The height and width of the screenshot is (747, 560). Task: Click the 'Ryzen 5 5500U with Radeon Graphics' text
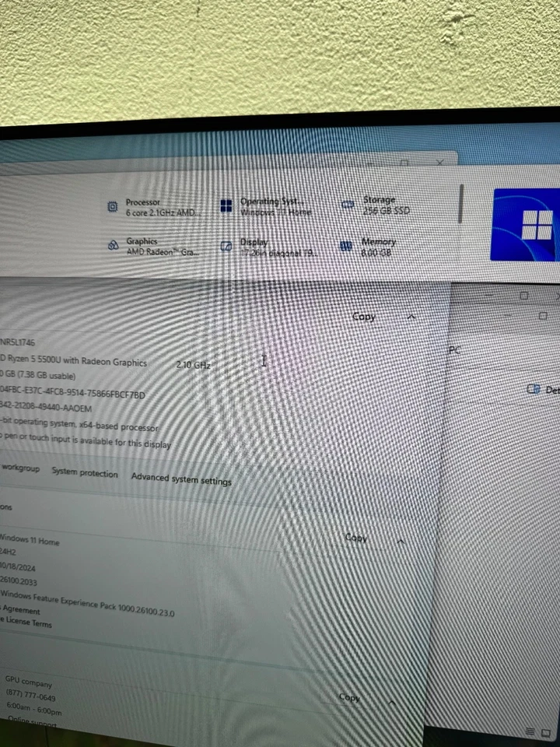coord(77,360)
